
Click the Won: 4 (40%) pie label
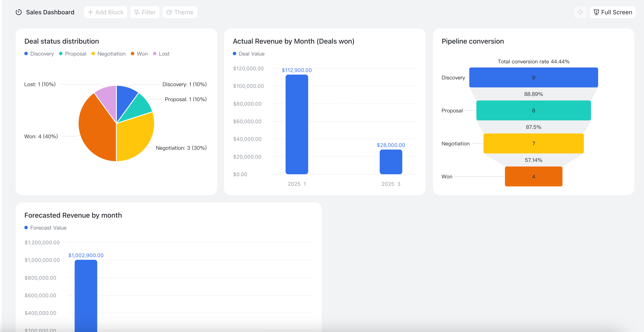click(41, 136)
